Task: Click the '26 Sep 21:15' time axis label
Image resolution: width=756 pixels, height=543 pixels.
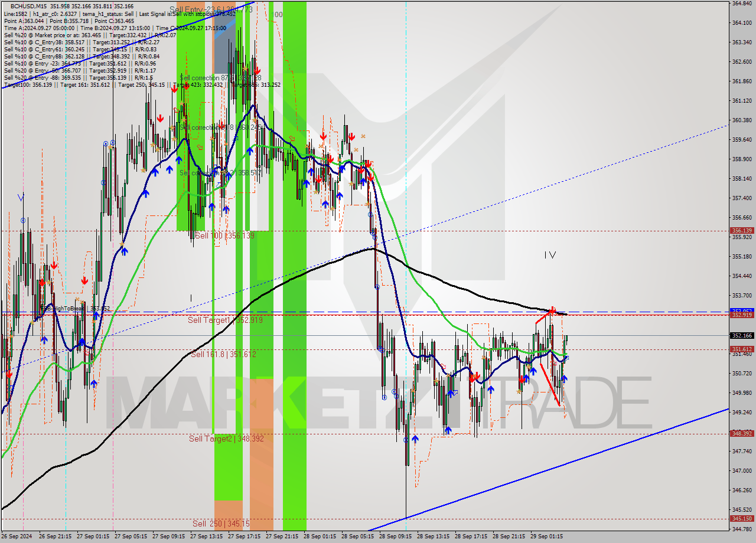Action: coord(56,537)
